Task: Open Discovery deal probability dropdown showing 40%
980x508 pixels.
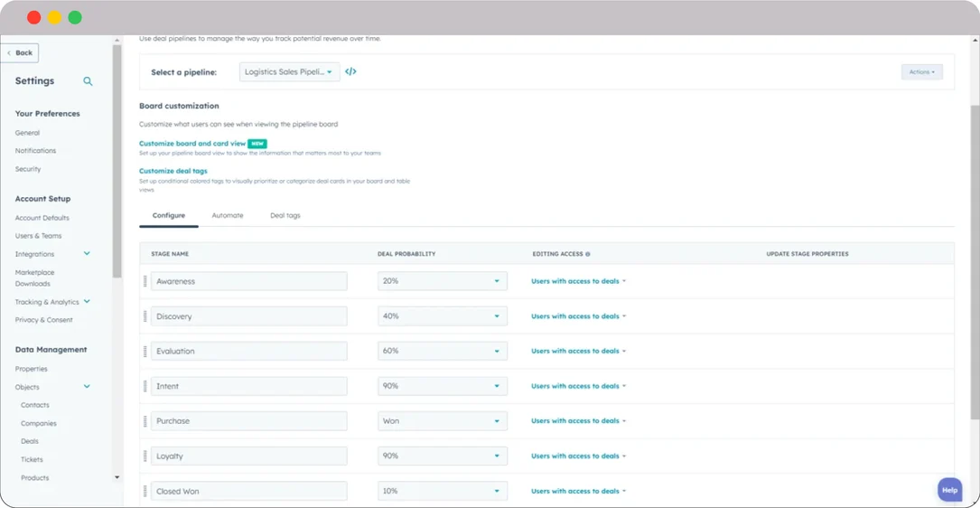Action: (443, 316)
